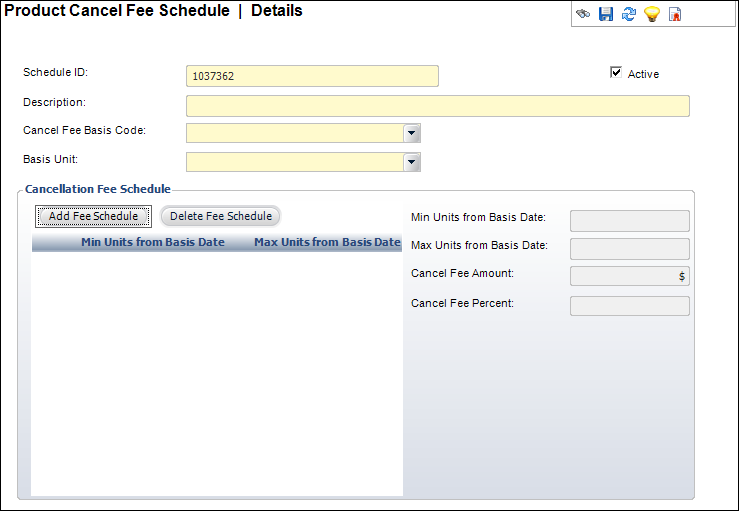Click the document with red ribbon icon

click(675, 14)
